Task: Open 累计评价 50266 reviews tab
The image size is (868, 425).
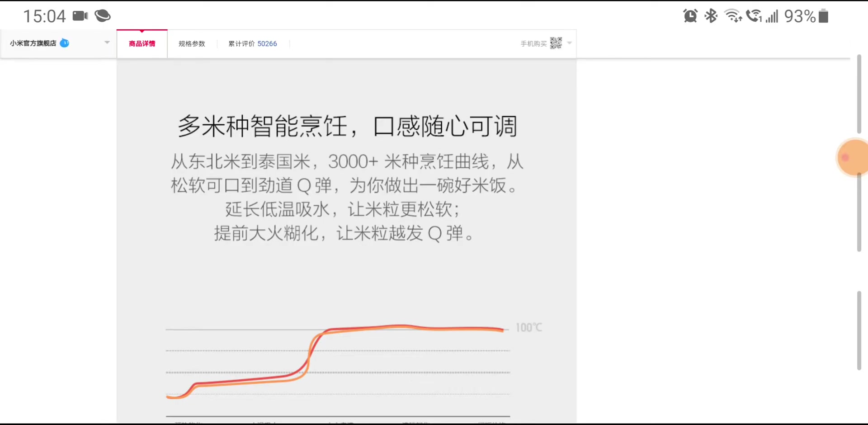Action: [x=252, y=44]
